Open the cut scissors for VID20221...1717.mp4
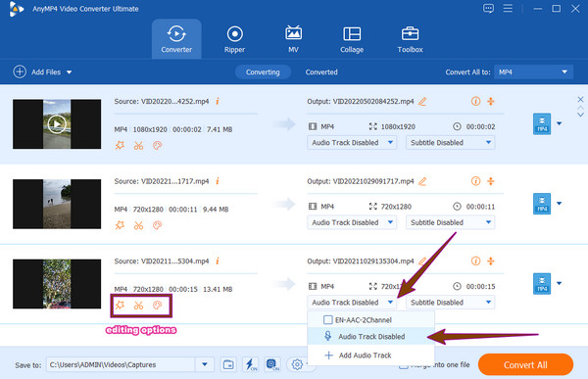Screen dimensions: 588x379 click(139, 225)
